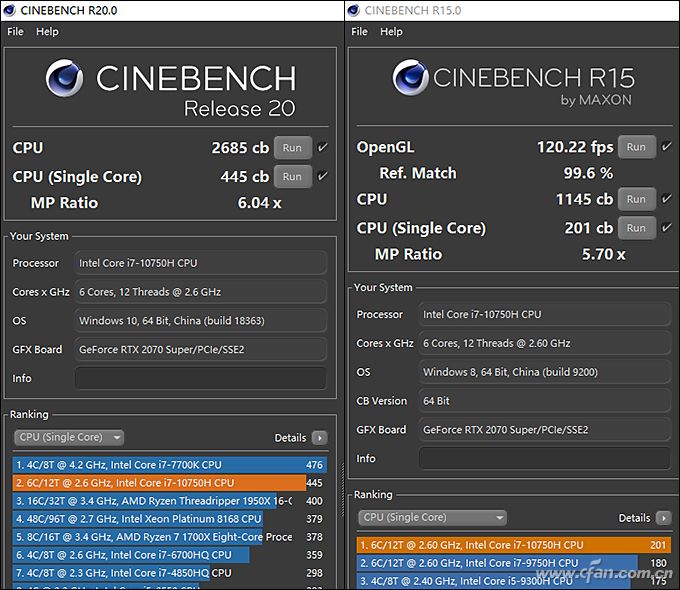Select highlighted R20 ranking row i7-10750H 445
680x590 pixels.
click(x=170, y=483)
